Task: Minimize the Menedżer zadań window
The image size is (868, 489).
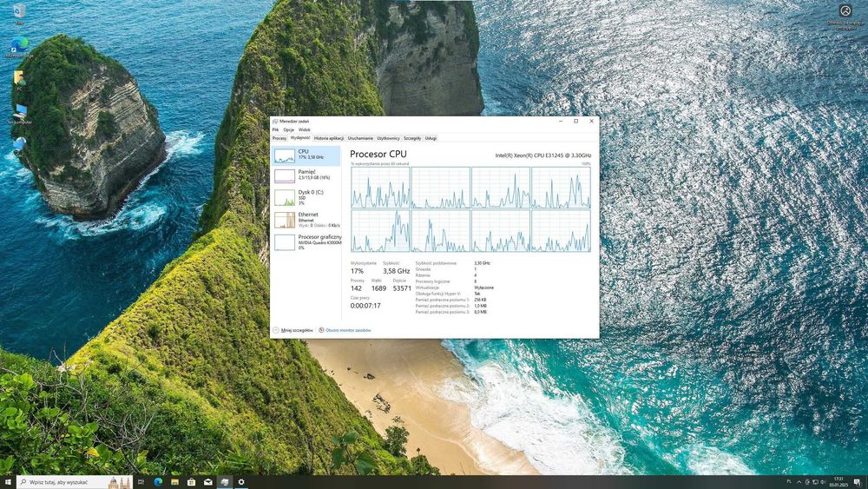Action: (561, 121)
